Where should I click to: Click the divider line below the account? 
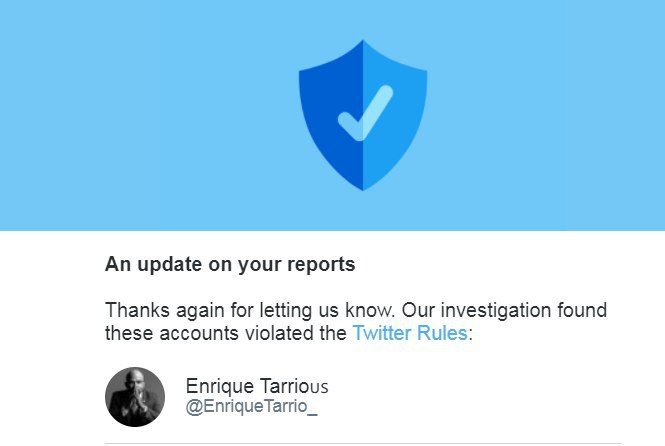[363, 443]
